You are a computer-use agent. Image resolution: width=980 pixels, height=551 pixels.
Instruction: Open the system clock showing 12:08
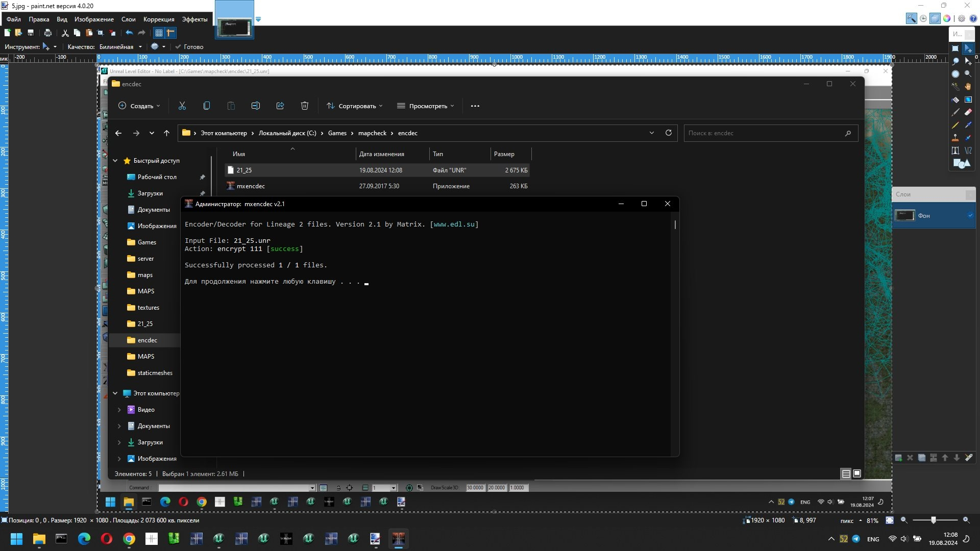pos(943,539)
